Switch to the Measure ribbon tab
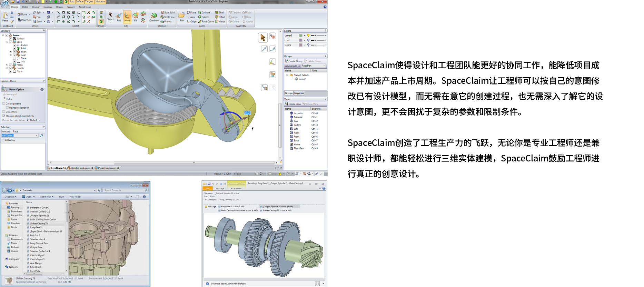Screen dimensions: 644x287 (48, 7)
